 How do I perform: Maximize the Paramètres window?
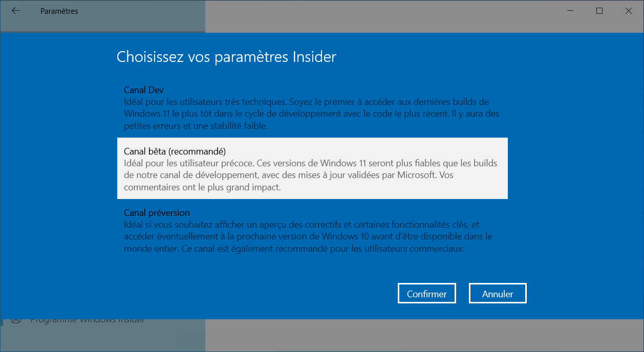pos(599,11)
